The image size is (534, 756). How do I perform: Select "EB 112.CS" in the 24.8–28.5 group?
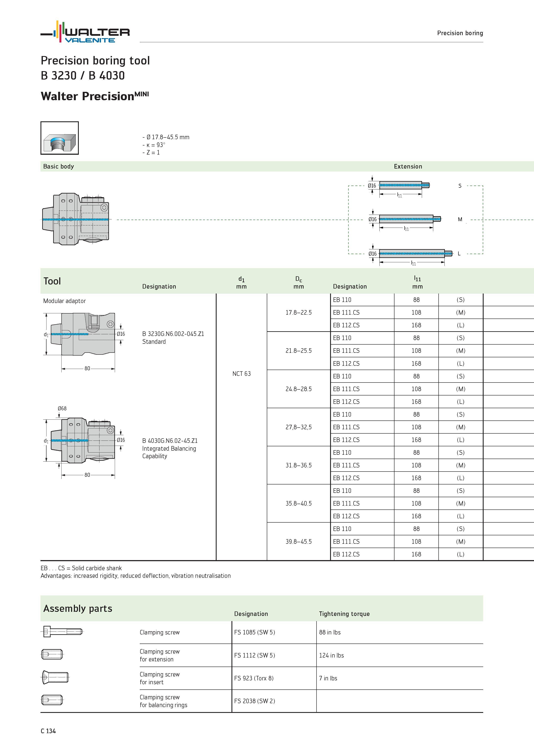(346, 401)
